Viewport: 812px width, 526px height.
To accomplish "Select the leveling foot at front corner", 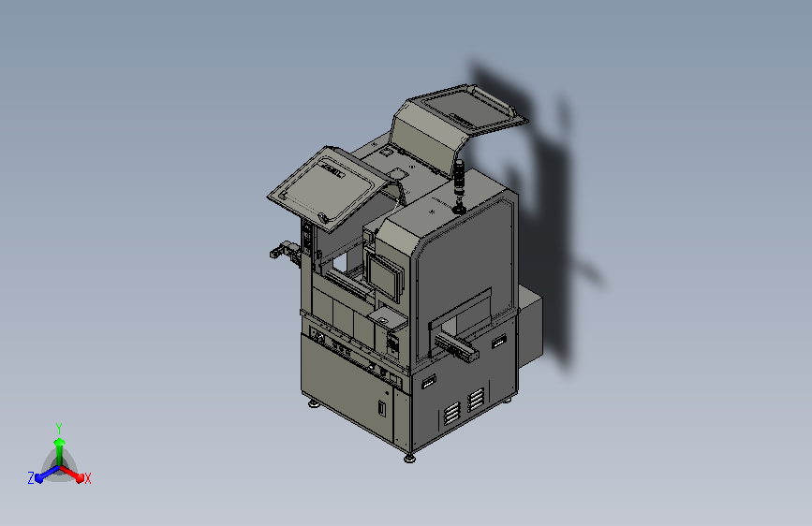I will (409, 458).
